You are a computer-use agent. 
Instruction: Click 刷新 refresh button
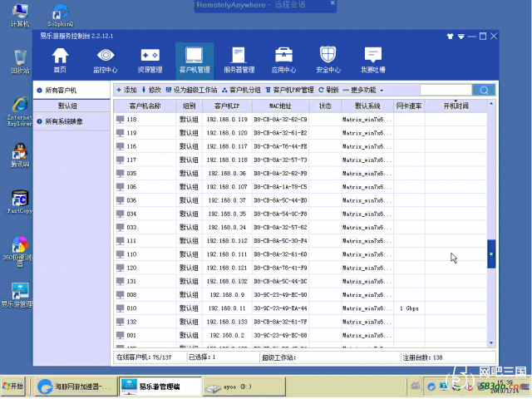click(328, 90)
